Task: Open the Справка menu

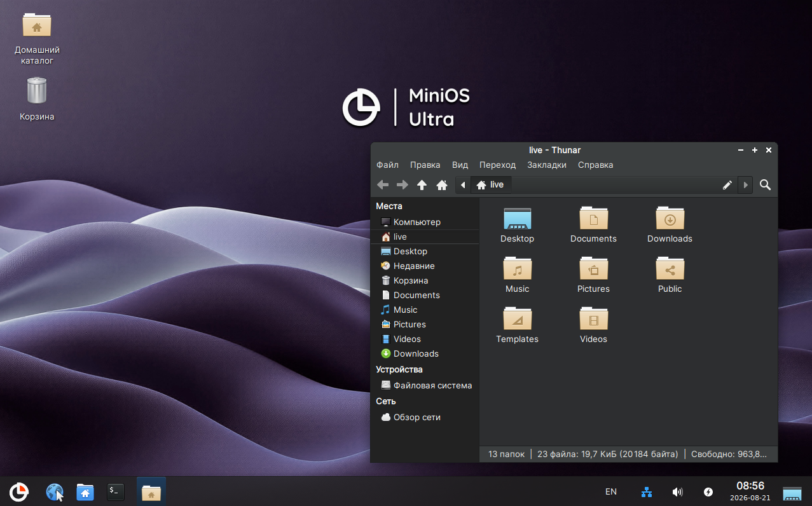Action: [595, 165]
